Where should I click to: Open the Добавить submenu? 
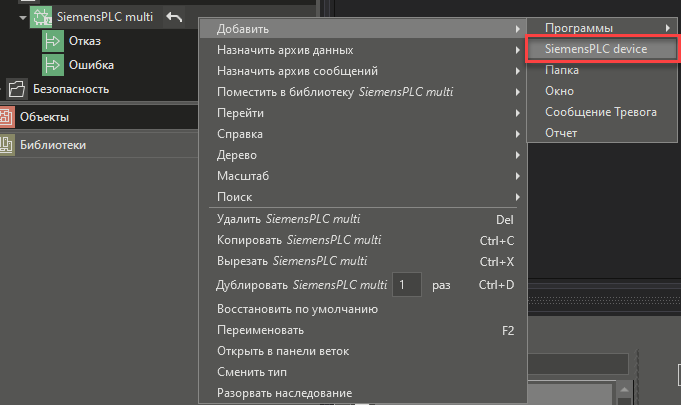coord(363,29)
